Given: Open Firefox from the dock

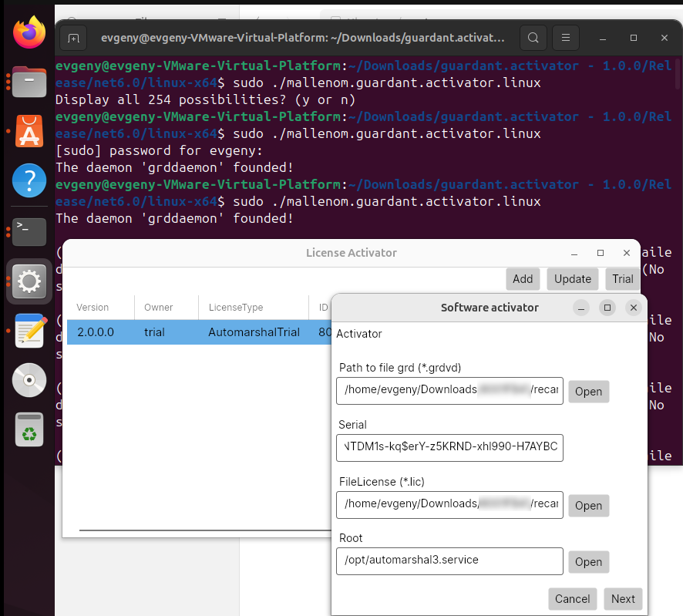Looking at the screenshot, I should 29,32.
